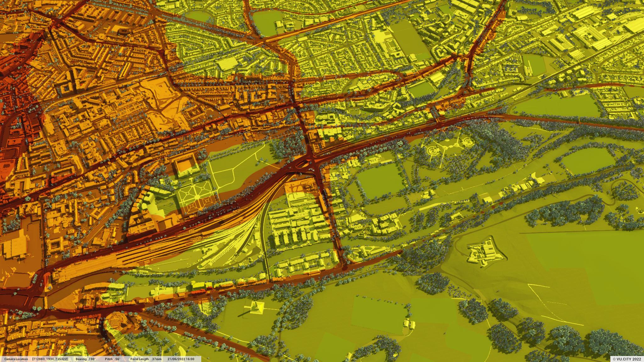
Task: Click the date and time 21/06/2022 16:00
Action: (181, 359)
